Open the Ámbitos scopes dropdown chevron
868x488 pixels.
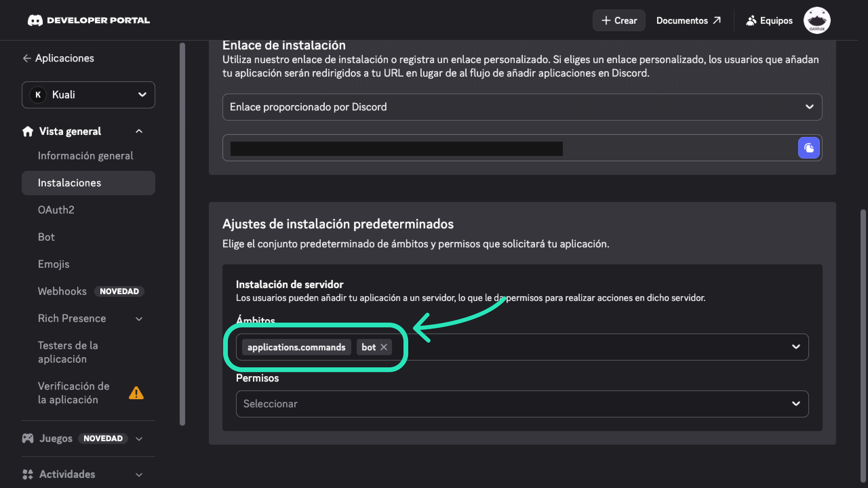(x=796, y=347)
